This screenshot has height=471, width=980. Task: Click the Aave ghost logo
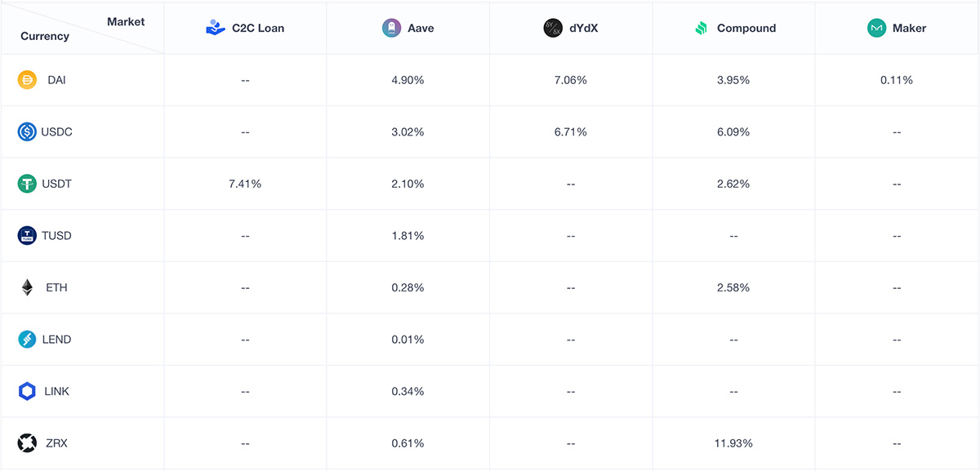click(392, 28)
